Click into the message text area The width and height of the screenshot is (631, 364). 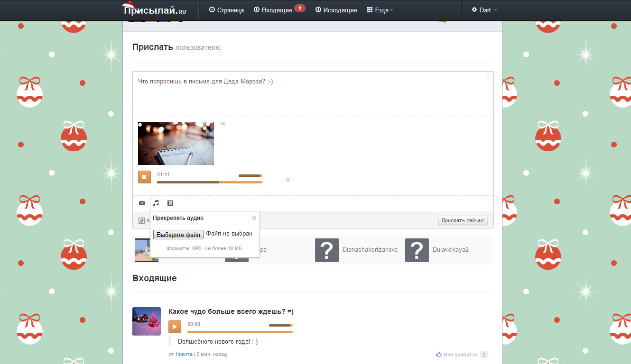(x=313, y=93)
